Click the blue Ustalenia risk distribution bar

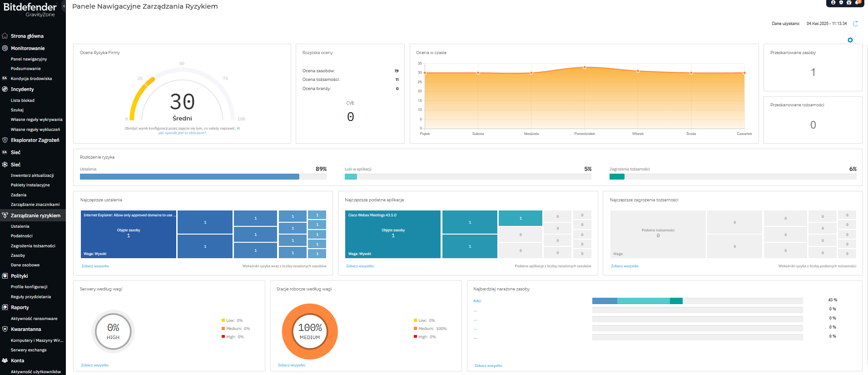[189, 177]
